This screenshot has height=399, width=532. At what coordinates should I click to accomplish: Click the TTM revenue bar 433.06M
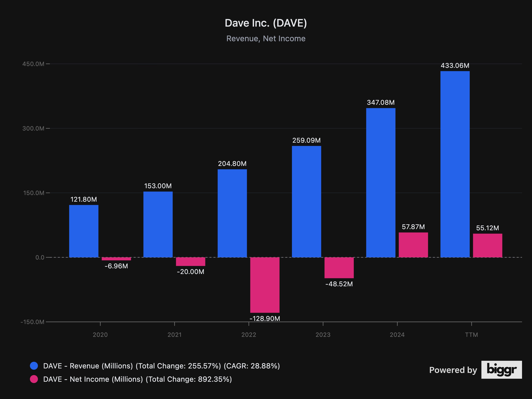pos(455,164)
